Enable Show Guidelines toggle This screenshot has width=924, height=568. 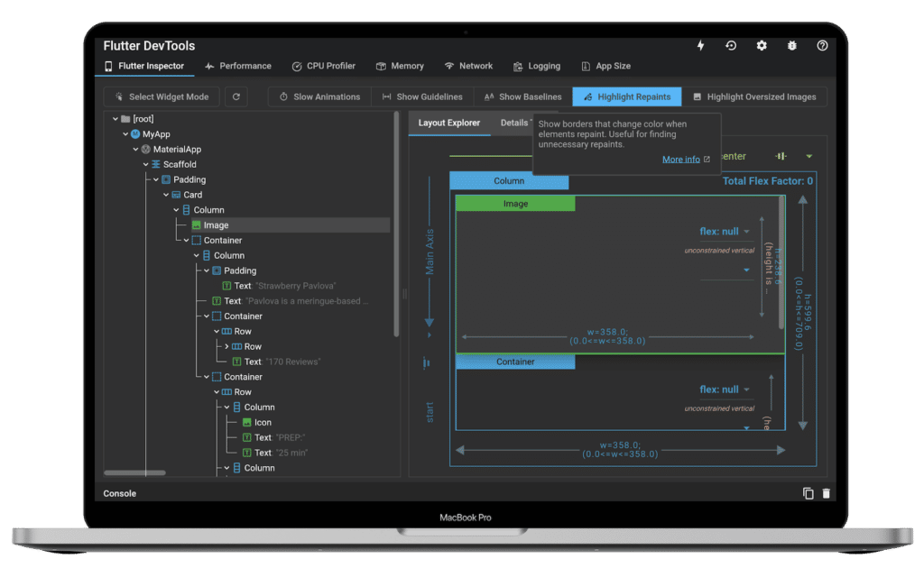click(x=422, y=96)
